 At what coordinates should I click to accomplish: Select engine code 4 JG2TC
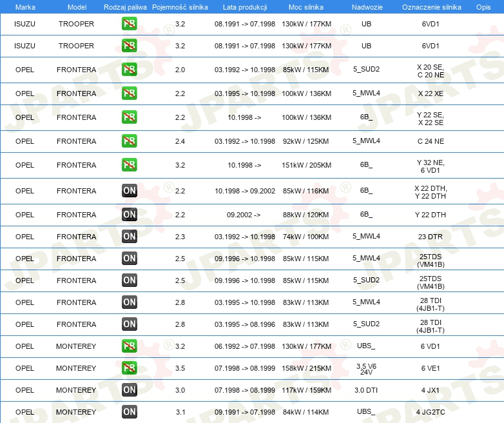pyautogui.click(x=431, y=412)
